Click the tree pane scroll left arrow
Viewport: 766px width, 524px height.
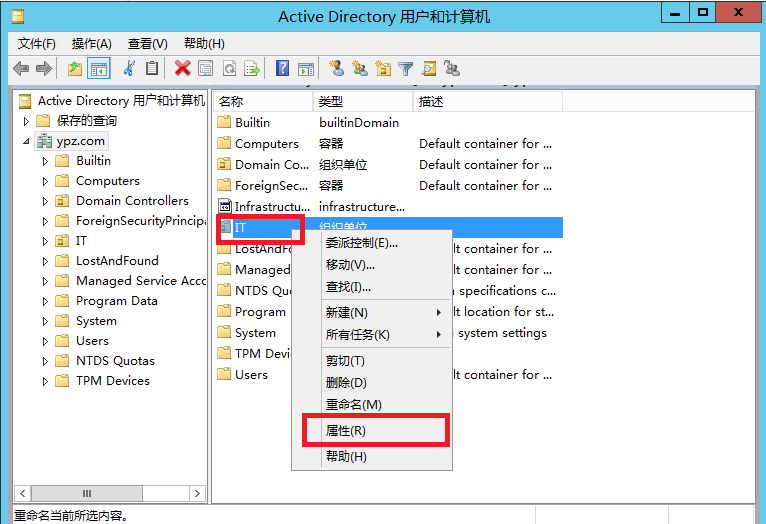[x=22, y=493]
